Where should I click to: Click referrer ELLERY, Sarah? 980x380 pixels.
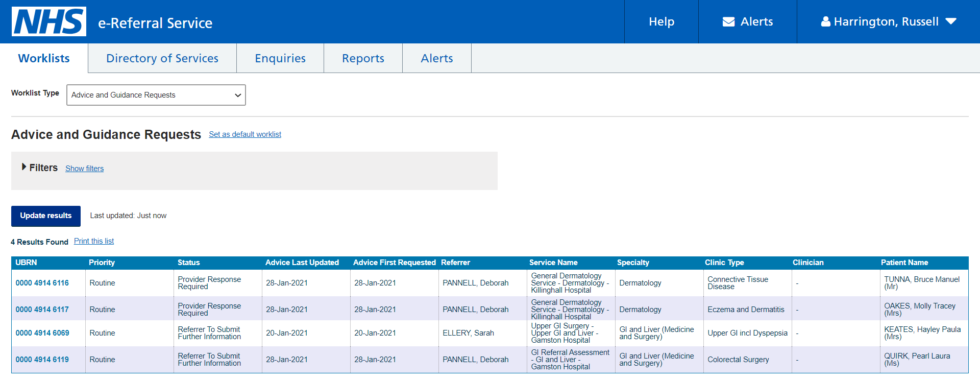coord(468,333)
